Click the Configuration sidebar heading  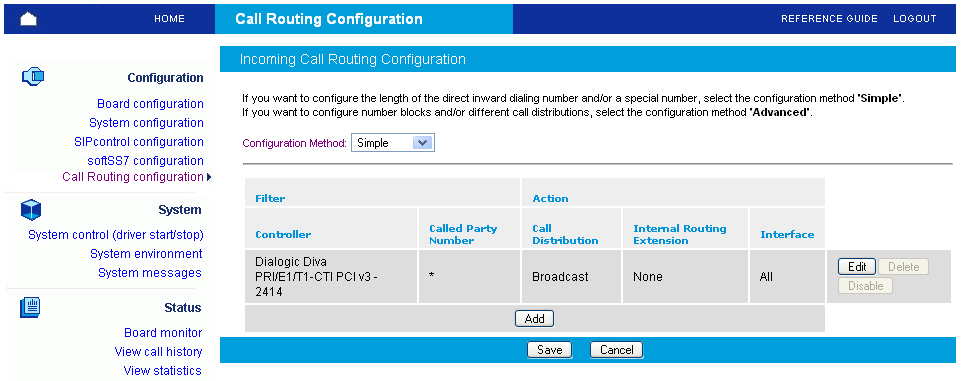click(165, 78)
